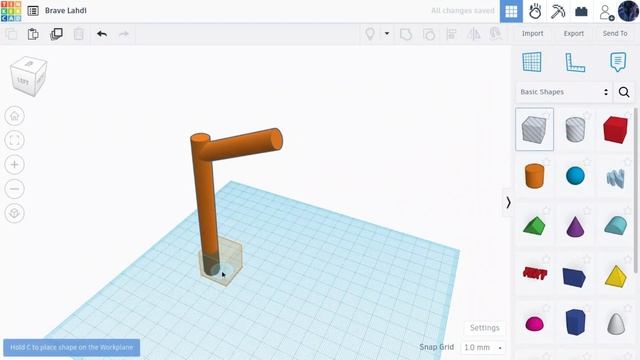
Task: Select the Scribble shape
Action: click(615, 178)
